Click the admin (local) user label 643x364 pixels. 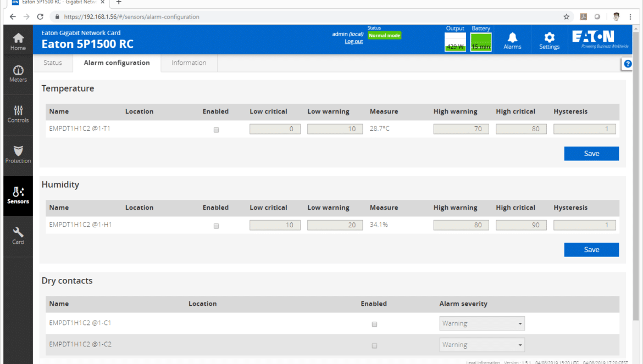pyautogui.click(x=348, y=34)
